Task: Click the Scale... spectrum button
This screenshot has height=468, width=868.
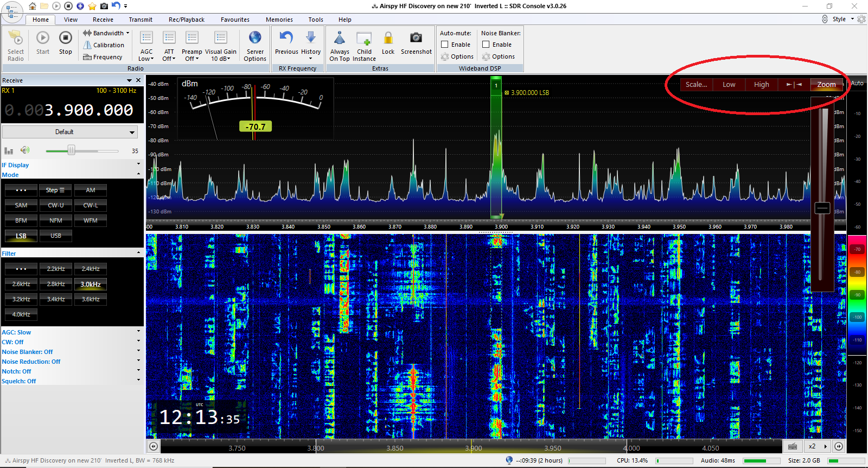Action: pyautogui.click(x=696, y=84)
